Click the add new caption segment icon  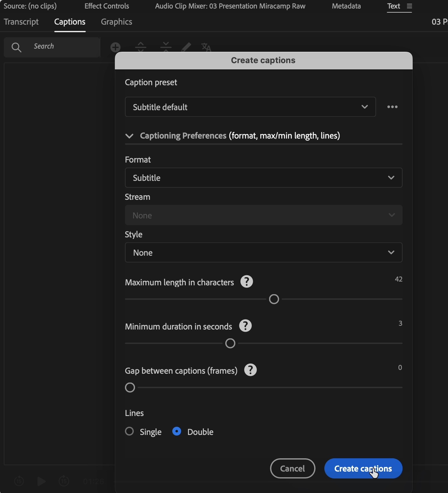(x=115, y=47)
